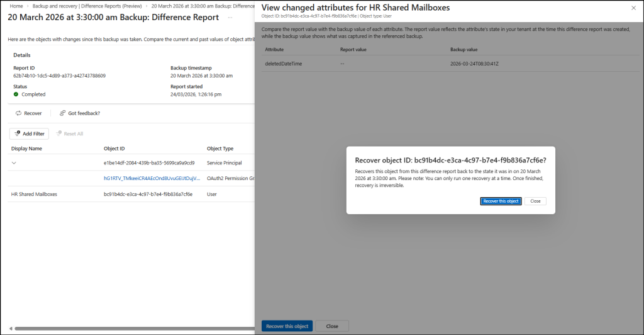Sort by the Display Name column header
644x335 pixels.
pyautogui.click(x=26, y=149)
